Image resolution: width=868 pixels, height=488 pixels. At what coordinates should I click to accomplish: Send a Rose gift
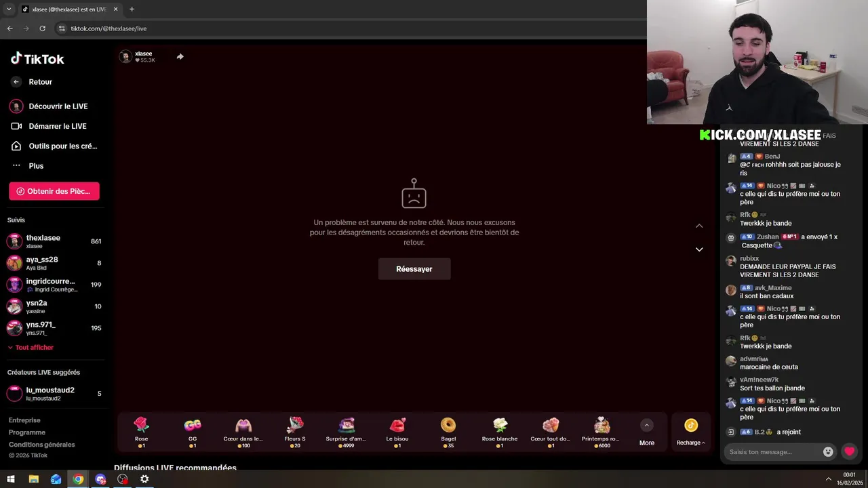point(141,432)
